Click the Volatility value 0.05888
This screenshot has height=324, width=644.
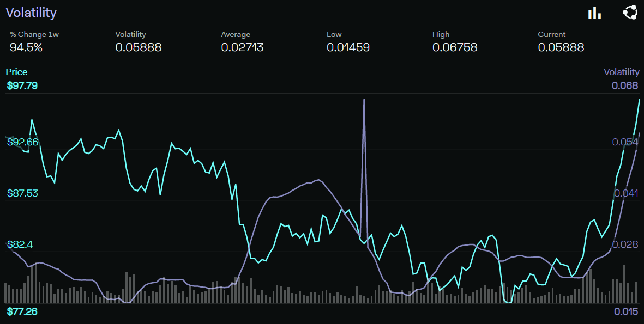139,47
